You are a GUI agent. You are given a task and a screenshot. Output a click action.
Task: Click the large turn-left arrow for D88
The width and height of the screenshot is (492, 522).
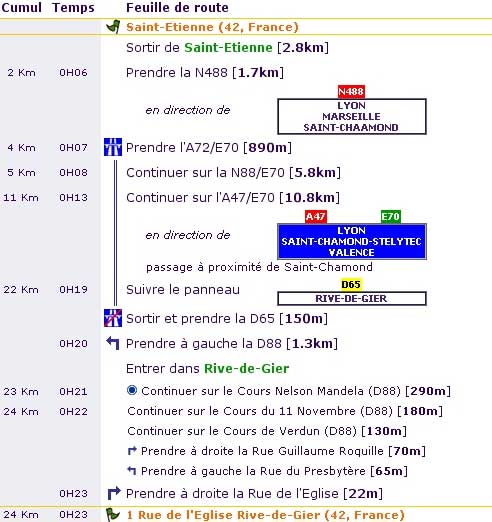[x=113, y=343]
